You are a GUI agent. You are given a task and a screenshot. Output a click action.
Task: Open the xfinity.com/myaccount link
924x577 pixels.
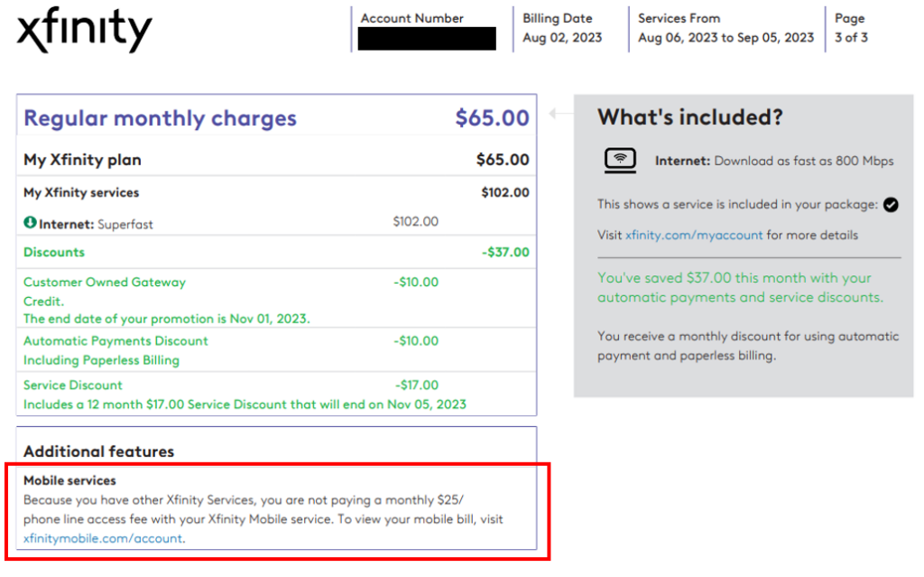[694, 235]
